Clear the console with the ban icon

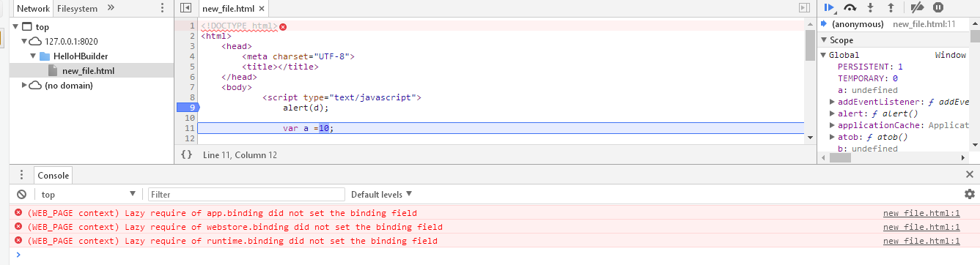(21, 194)
